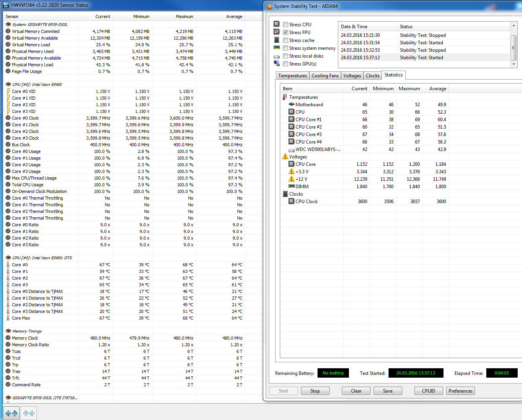522x420 pixels.
Task: Open AIDA64 Preferences
Action: (x=460, y=391)
